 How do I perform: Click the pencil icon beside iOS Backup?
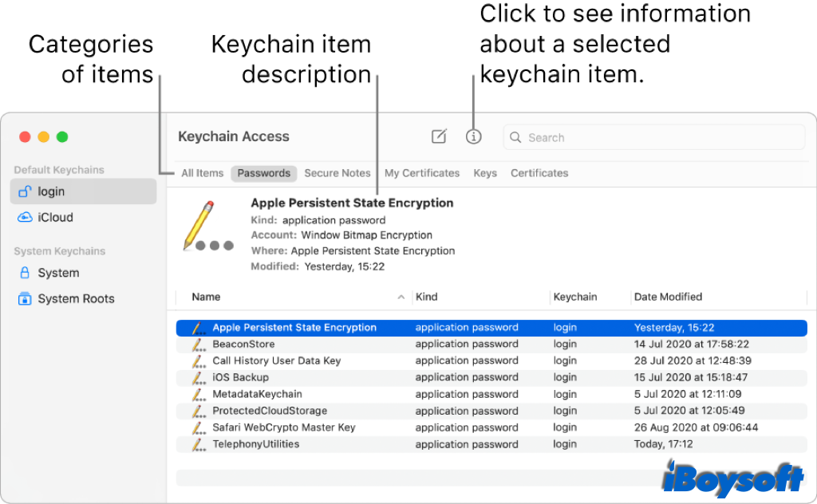199,378
